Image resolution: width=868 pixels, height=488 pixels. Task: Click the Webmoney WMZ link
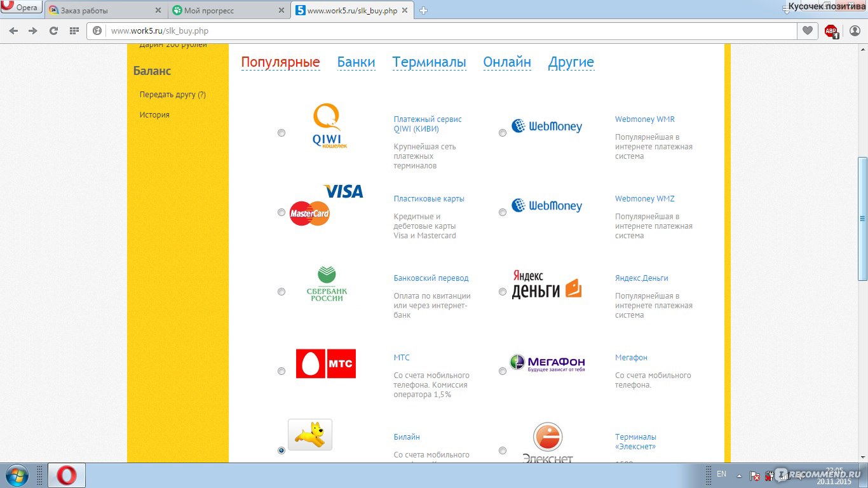coord(644,199)
